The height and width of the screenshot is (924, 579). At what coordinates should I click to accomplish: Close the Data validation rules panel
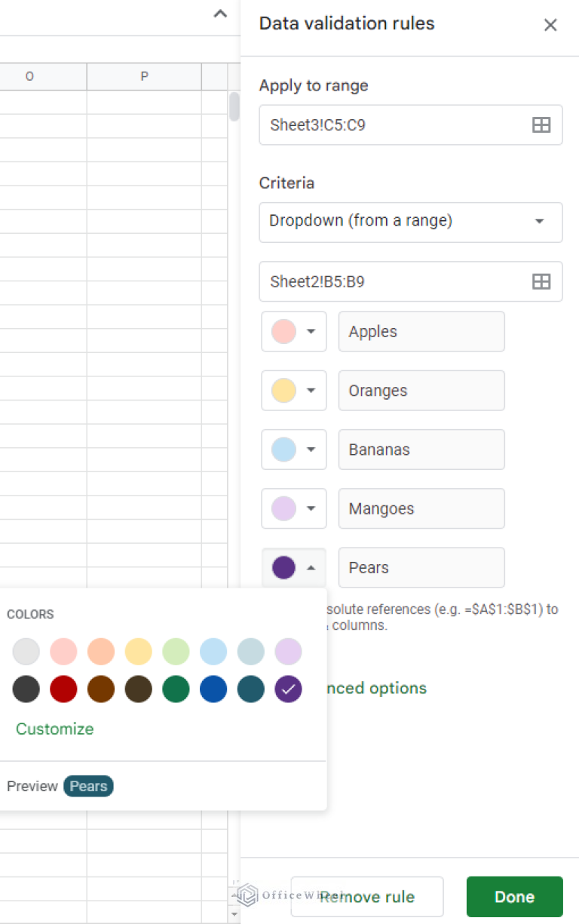(x=550, y=25)
